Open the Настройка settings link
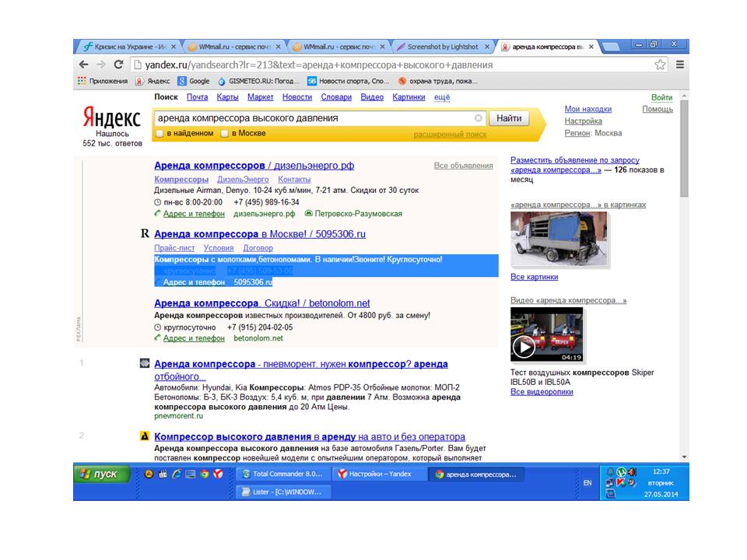 click(583, 121)
